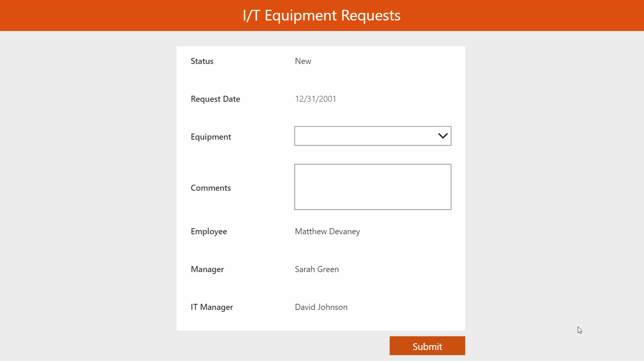Click the Comments label
This screenshot has height=361, width=644.
[x=211, y=187]
